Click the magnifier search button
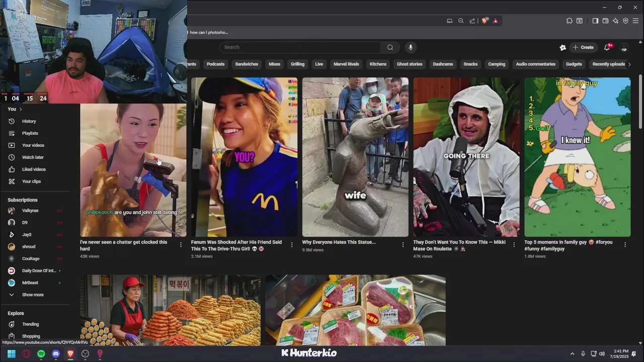644x362 pixels. click(x=390, y=47)
